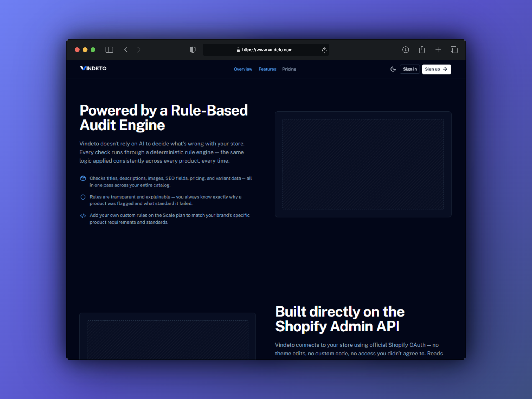Click the code icon beside custom rules text
The height and width of the screenshot is (399, 532).
tap(83, 216)
